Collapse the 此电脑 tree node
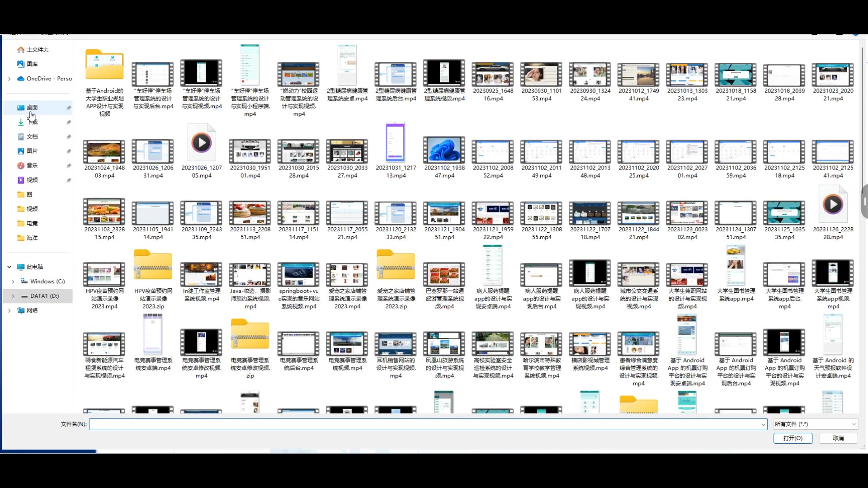The height and width of the screenshot is (488, 868). 9,267
